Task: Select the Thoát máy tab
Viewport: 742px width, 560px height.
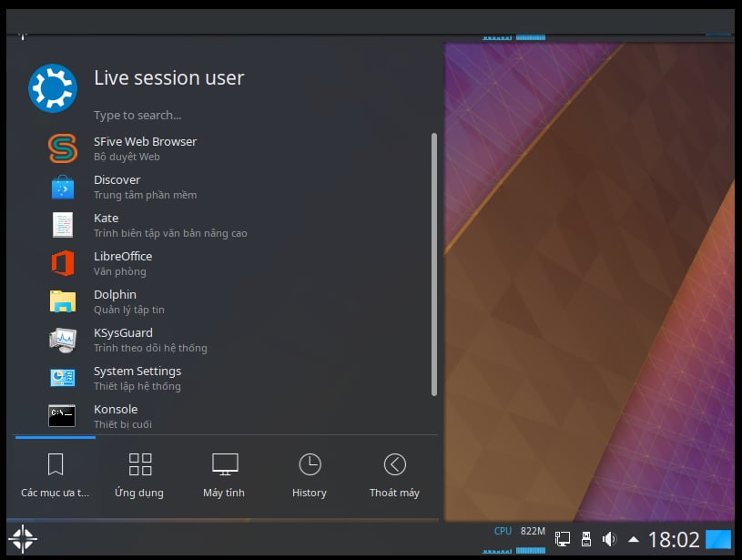Action: point(394,475)
